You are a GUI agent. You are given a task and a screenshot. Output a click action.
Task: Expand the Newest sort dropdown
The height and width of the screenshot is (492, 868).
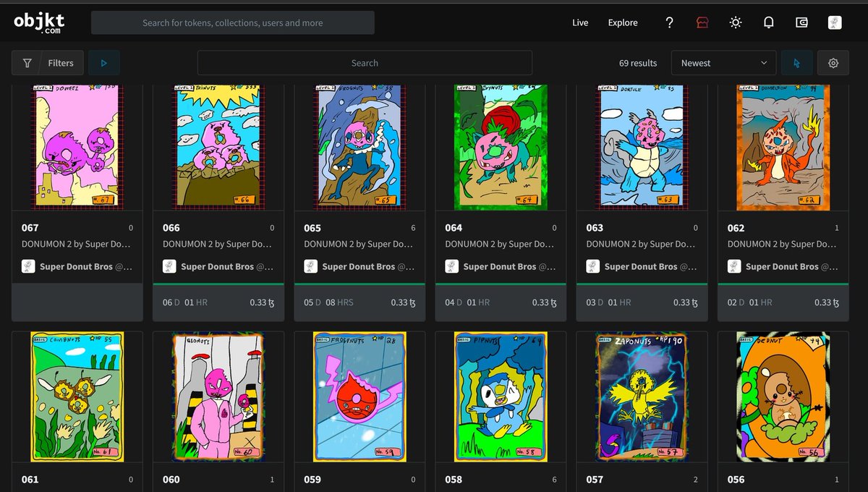(x=723, y=63)
